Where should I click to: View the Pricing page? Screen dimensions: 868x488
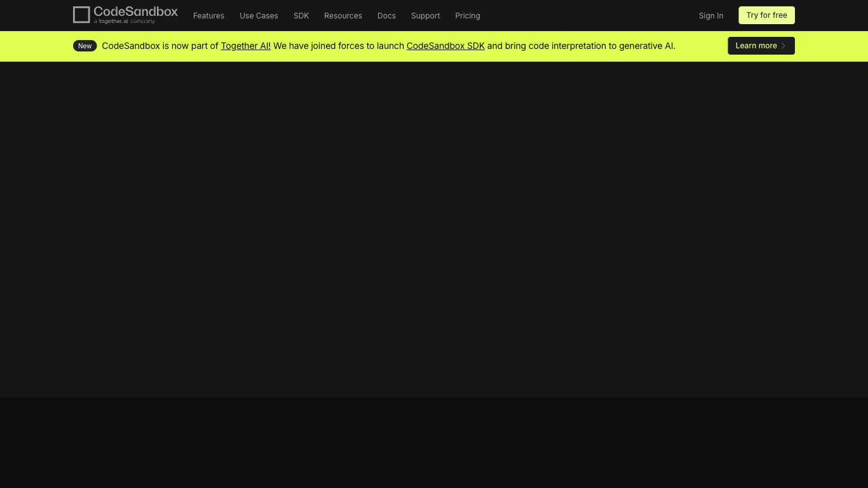(x=468, y=16)
